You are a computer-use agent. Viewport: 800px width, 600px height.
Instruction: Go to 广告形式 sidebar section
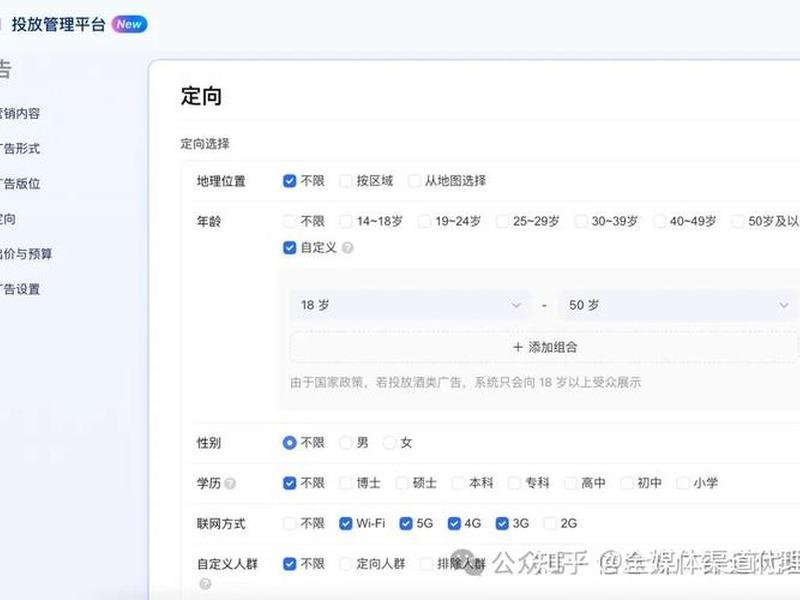[x=19, y=148]
